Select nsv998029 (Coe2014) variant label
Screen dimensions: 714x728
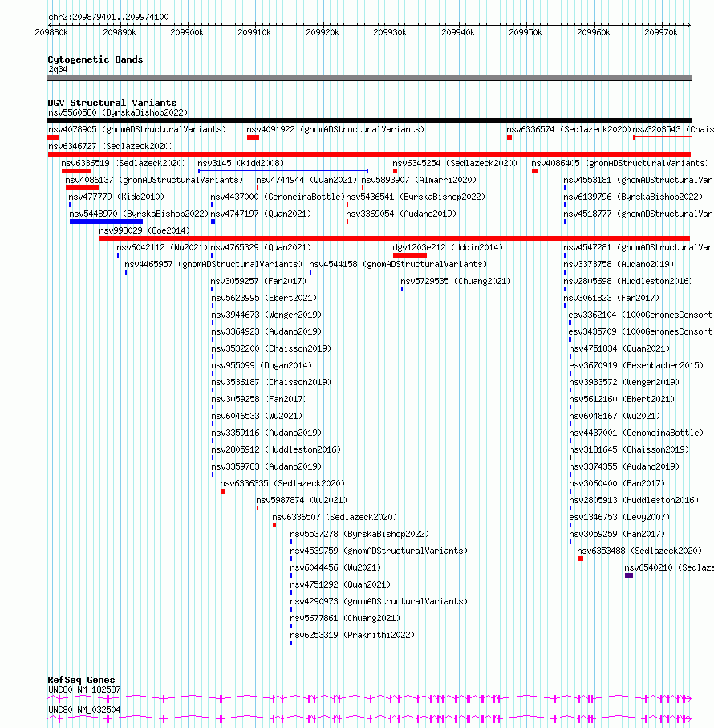[144, 230]
